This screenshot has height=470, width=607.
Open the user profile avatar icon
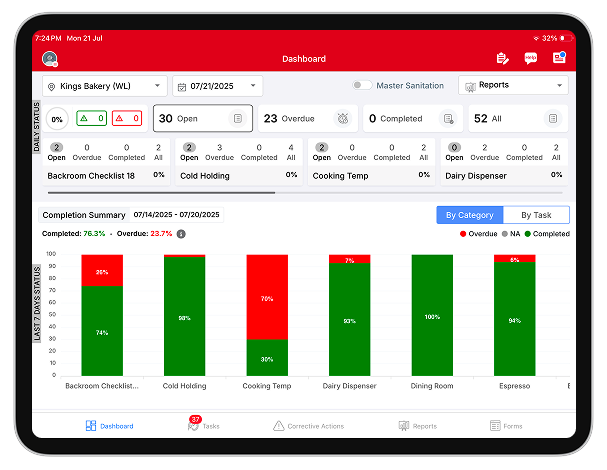(x=49, y=59)
